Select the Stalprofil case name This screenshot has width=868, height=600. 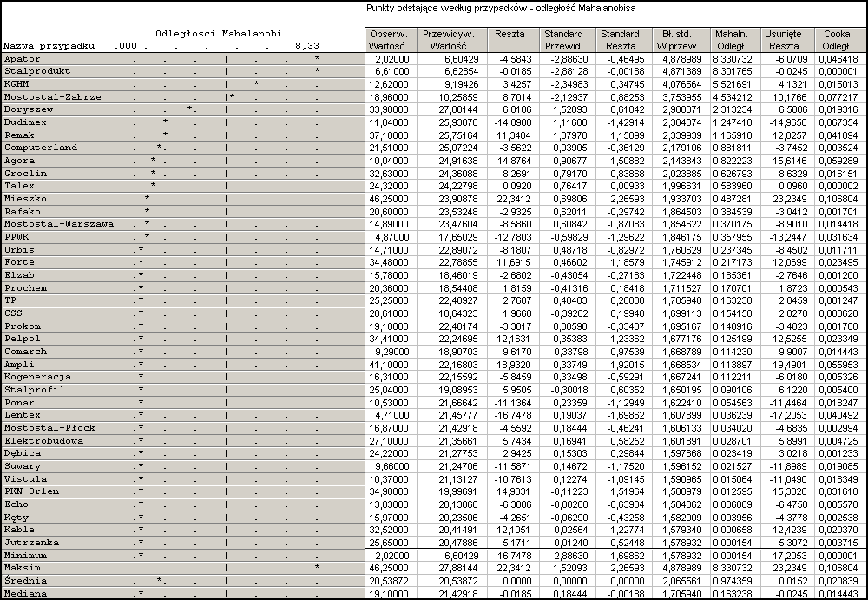tap(35, 390)
